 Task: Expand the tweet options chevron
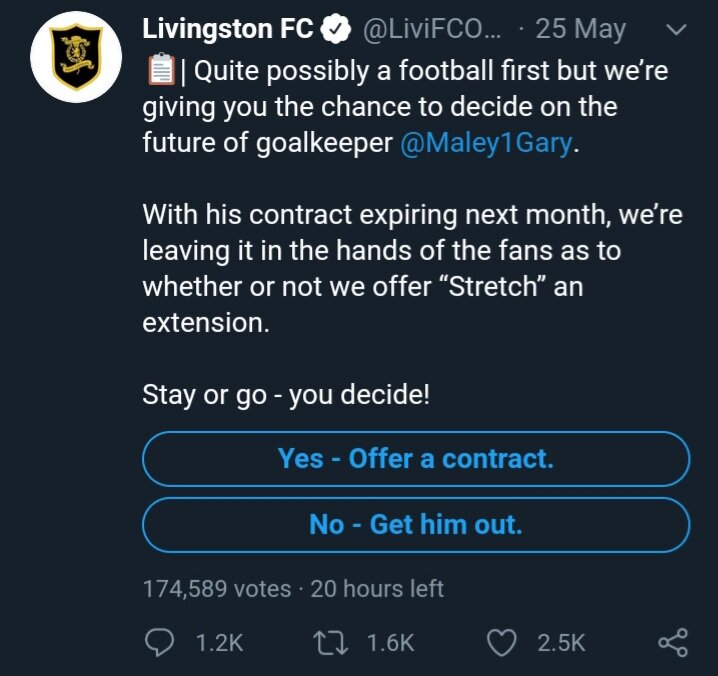click(x=676, y=30)
